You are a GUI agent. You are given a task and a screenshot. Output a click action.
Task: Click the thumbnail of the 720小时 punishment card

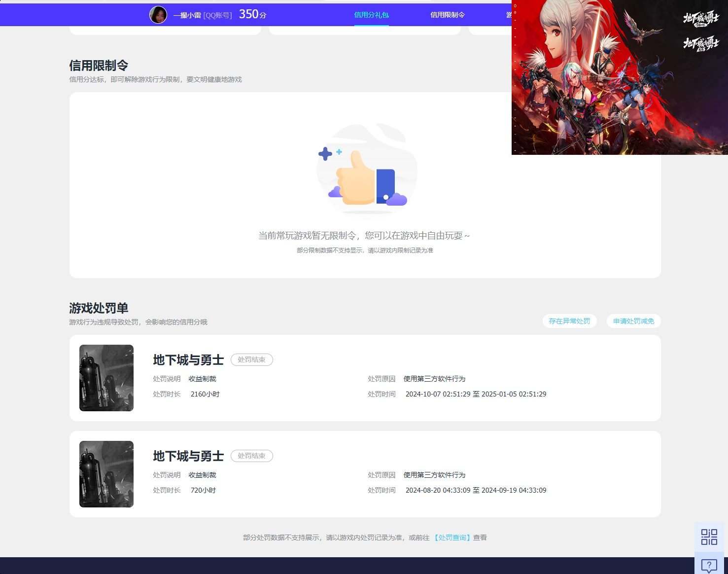[x=106, y=474]
